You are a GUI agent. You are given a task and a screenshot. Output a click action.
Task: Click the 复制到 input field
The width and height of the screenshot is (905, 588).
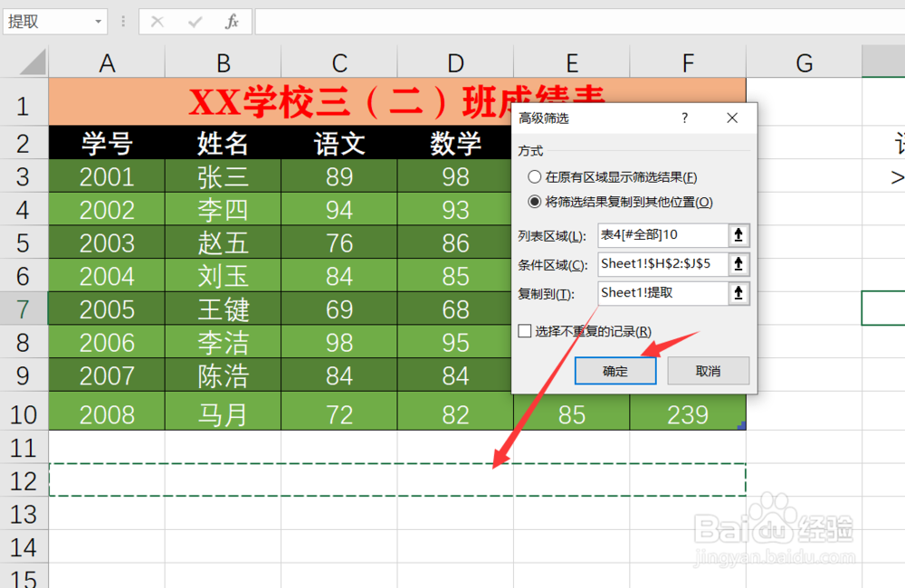coord(662,292)
